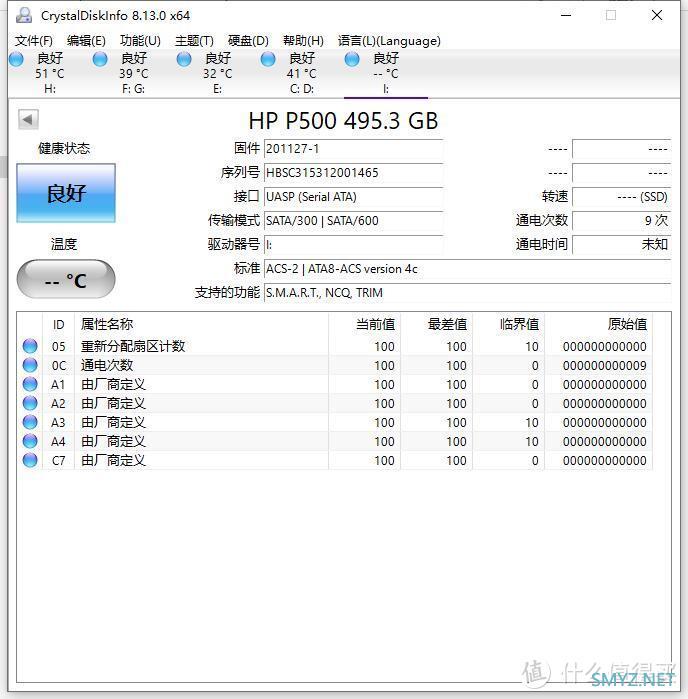Open the 语言(L)(Language) menu

click(x=389, y=41)
